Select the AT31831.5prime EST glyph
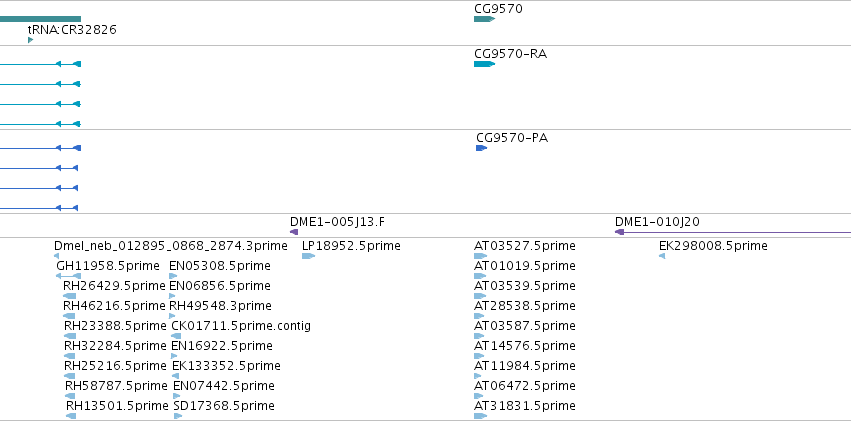This screenshot has width=851, height=421. tap(480, 416)
